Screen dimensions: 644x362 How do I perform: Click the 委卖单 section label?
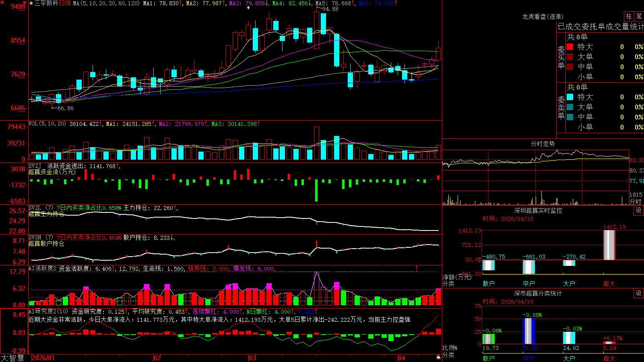pos(561,108)
